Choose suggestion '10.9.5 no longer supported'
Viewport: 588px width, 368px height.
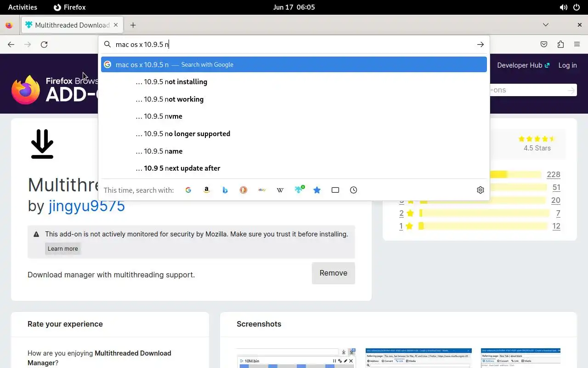tap(294, 134)
